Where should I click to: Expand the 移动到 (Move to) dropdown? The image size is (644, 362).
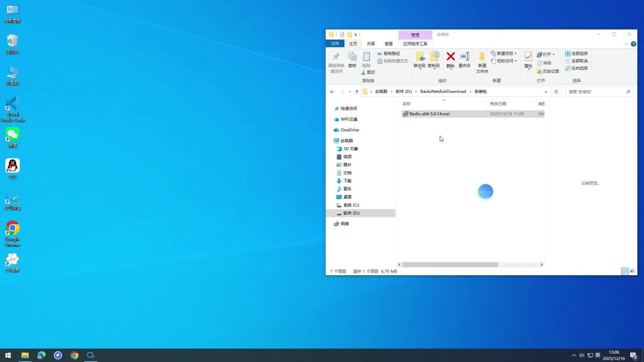point(420,67)
